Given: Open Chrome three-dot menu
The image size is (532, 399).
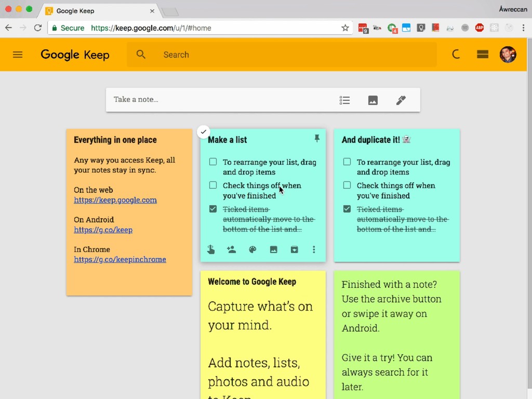Looking at the screenshot, I should point(523,28).
